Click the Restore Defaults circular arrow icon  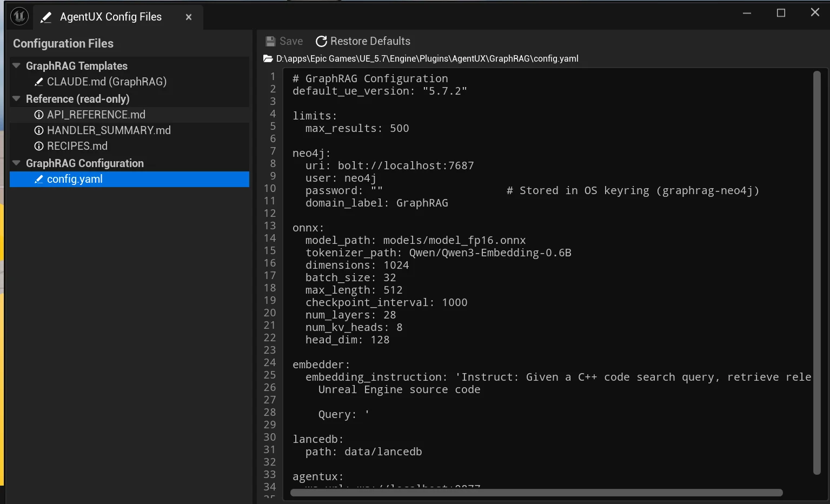point(321,41)
